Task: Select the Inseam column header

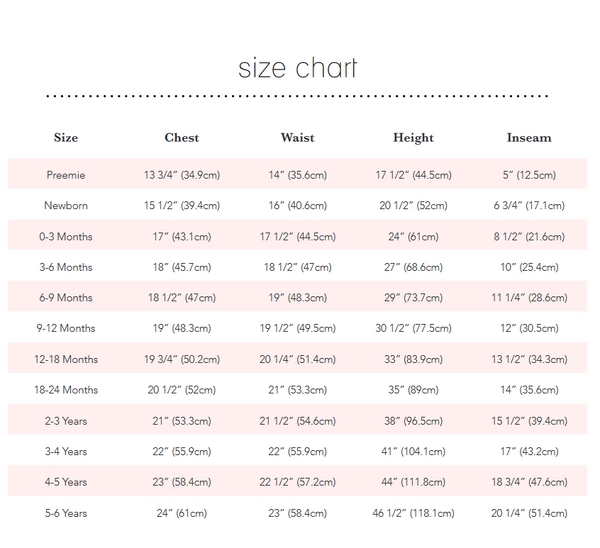Action: pos(529,138)
